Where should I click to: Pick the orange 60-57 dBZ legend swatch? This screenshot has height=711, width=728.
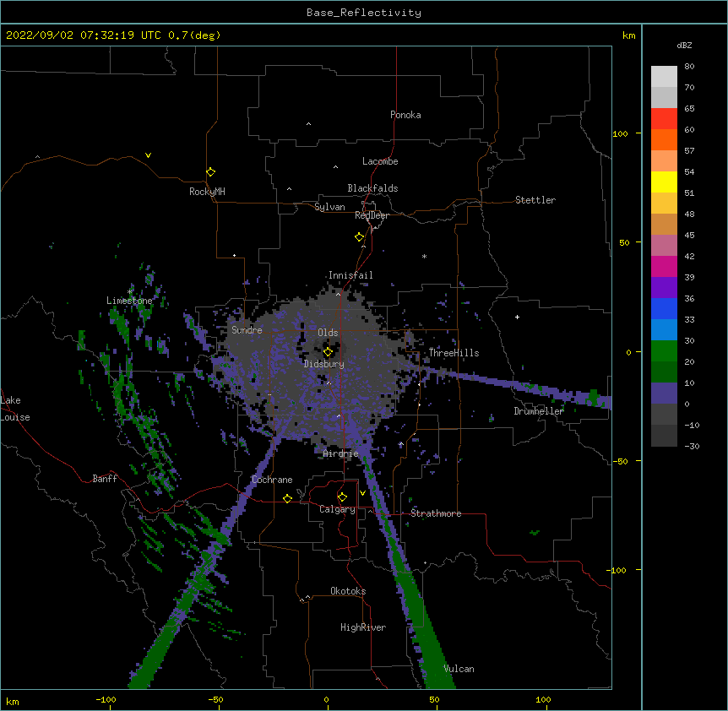(664, 139)
